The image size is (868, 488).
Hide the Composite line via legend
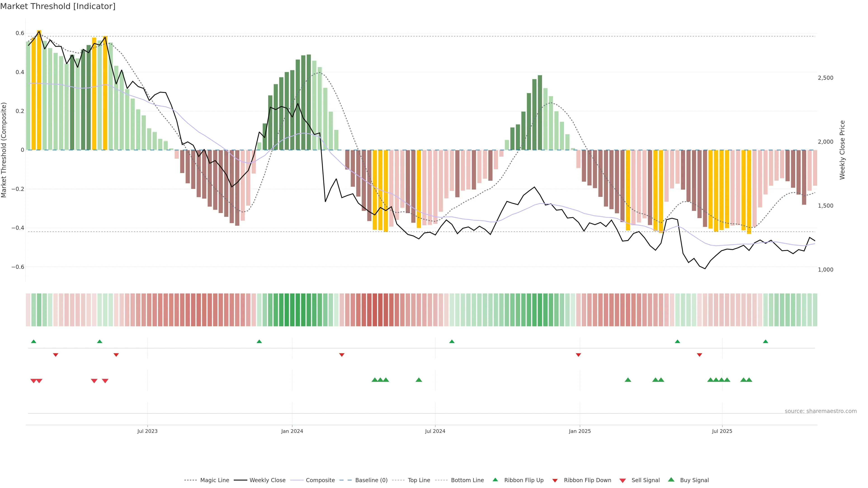coord(320,480)
